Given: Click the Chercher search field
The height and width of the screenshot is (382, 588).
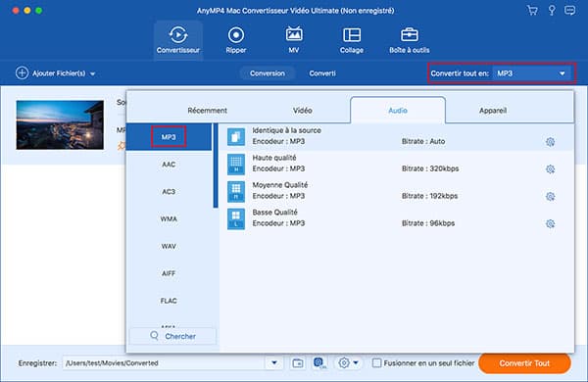Looking at the screenshot, I should (x=172, y=336).
